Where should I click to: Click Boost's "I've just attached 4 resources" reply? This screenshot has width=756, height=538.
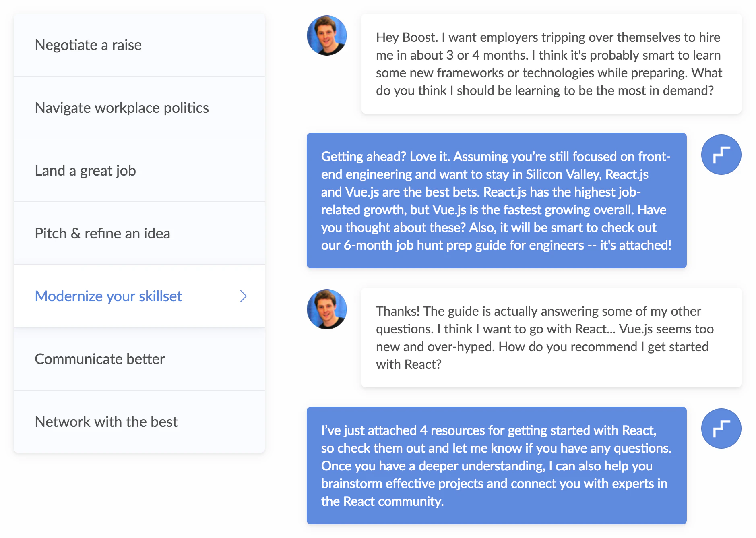click(496, 466)
